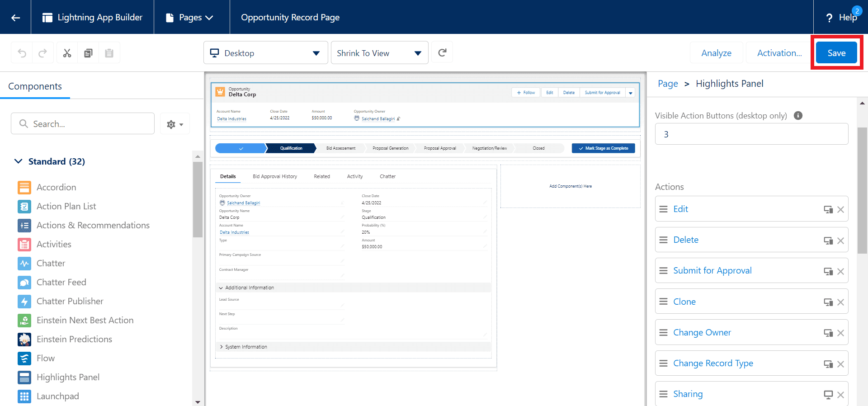
Task: Click the Analyze button
Action: pos(716,53)
